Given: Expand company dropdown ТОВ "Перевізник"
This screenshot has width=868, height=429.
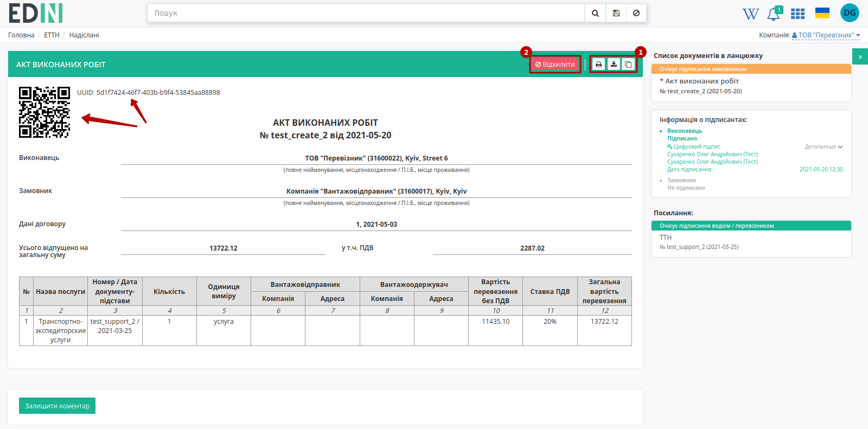Looking at the screenshot, I should pyautogui.click(x=826, y=35).
